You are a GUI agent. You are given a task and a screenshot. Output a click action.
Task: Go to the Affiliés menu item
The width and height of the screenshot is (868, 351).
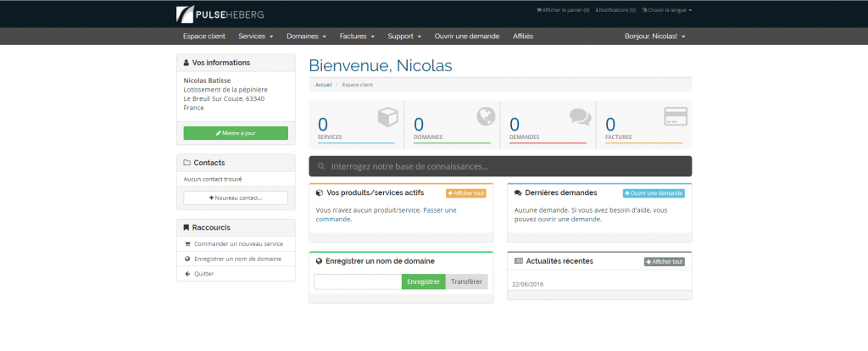[523, 36]
